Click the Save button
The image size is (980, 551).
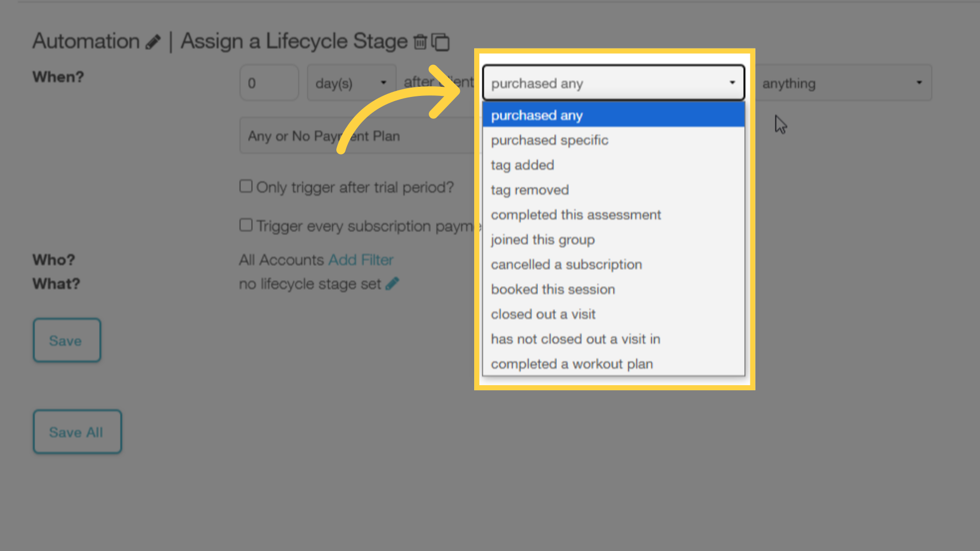click(x=66, y=340)
